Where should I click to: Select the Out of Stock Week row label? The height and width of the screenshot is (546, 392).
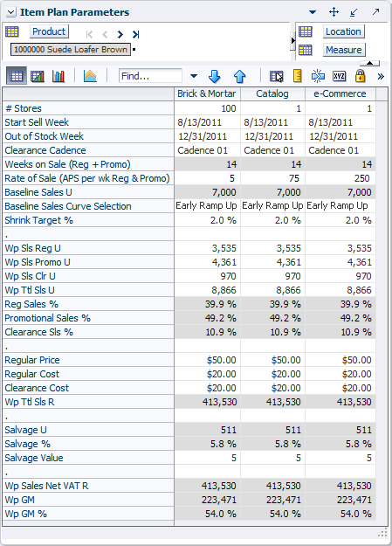[x=88, y=136]
